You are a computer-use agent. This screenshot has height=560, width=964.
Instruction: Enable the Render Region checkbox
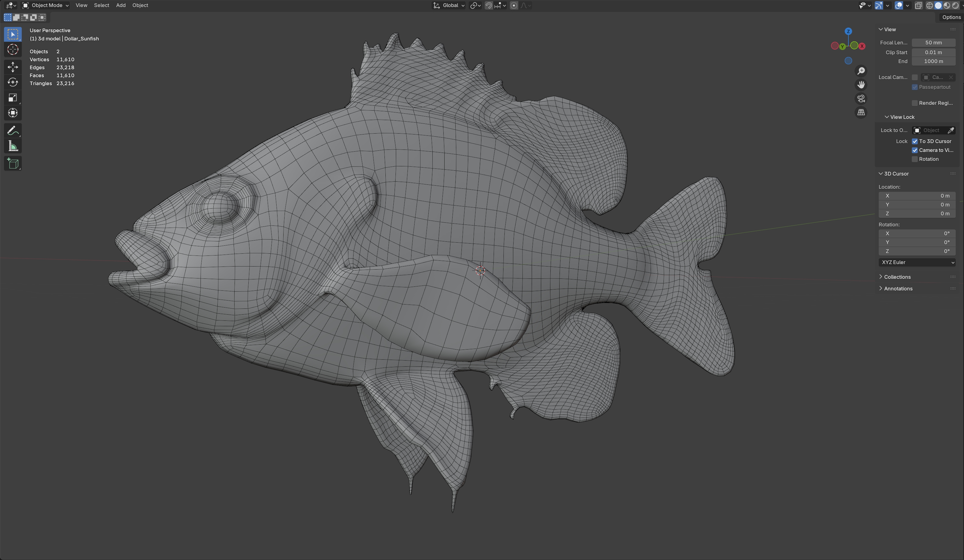pyautogui.click(x=915, y=103)
